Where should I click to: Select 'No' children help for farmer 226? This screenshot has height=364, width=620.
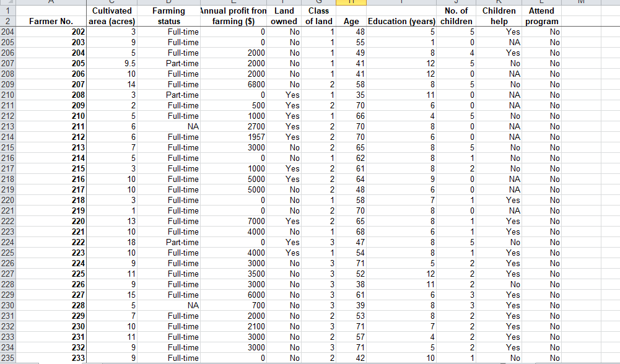pyautogui.click(x=499, y=285)
